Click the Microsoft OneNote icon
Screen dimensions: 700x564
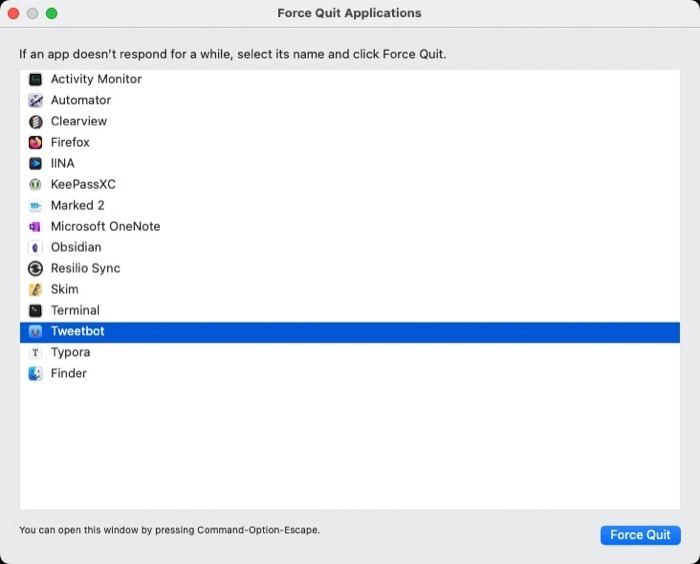tap(35, 226)
